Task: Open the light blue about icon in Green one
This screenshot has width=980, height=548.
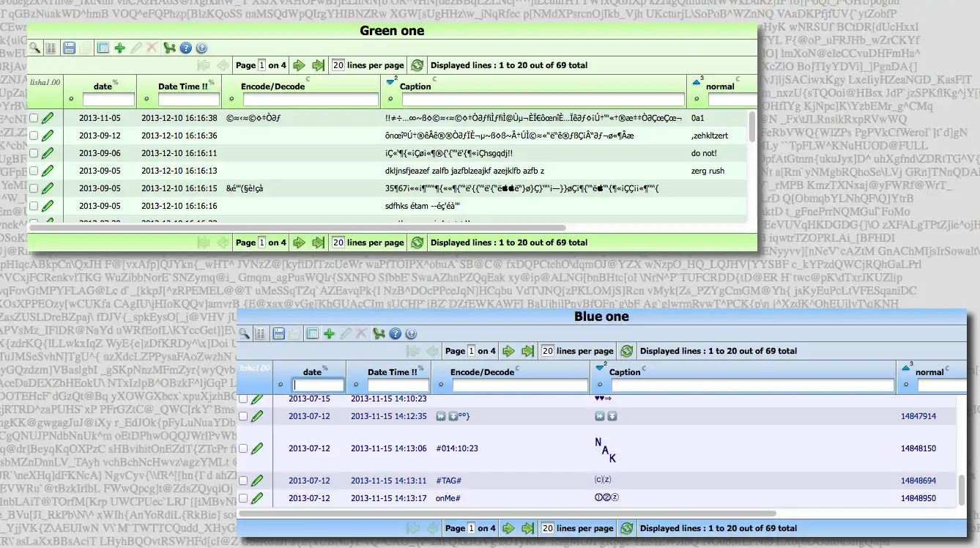Action: coord(202,48)
